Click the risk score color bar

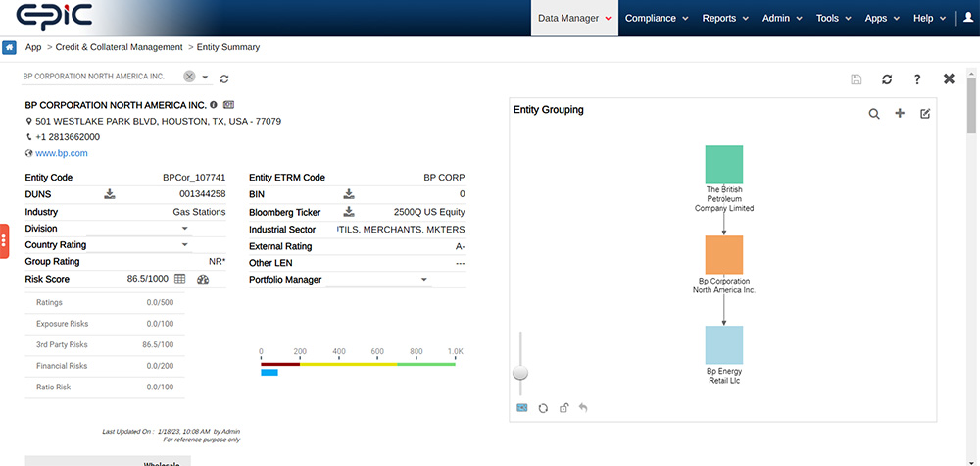(x=358, y=364)
